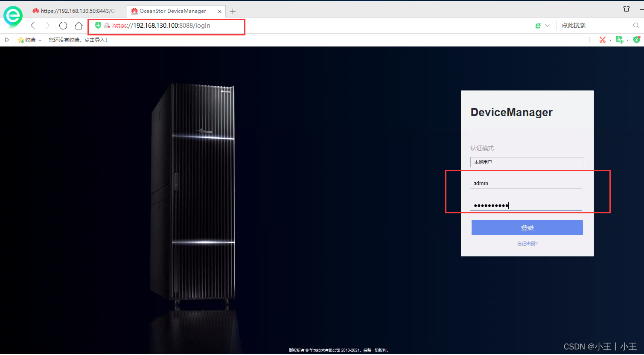Click the password field

tap(526, 205)
